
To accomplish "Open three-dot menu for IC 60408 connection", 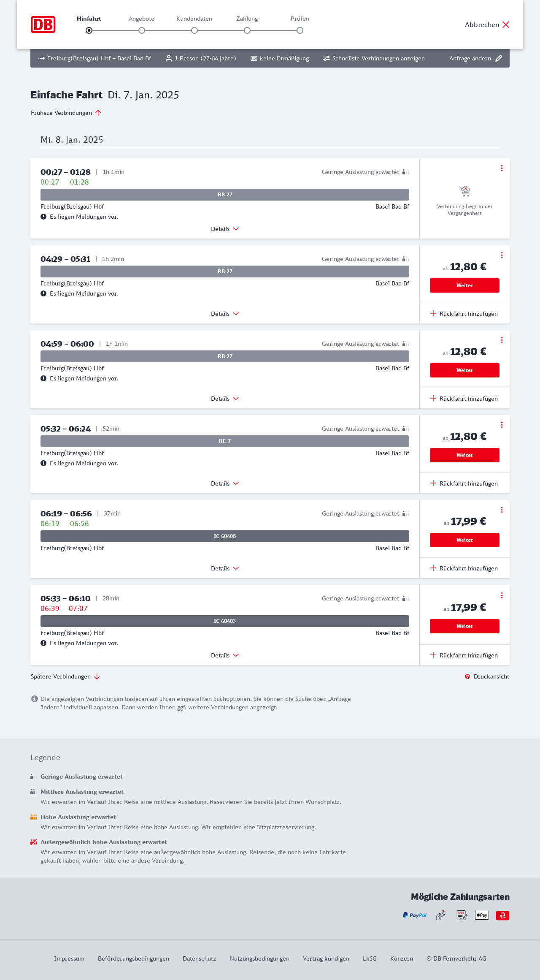I will tap(502, 510).
